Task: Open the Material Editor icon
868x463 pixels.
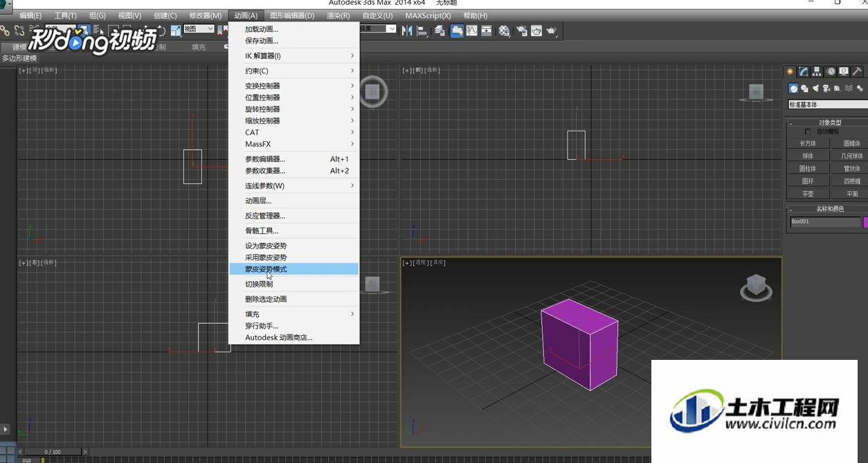Action: pyautogui.click(x=505, y=30)
